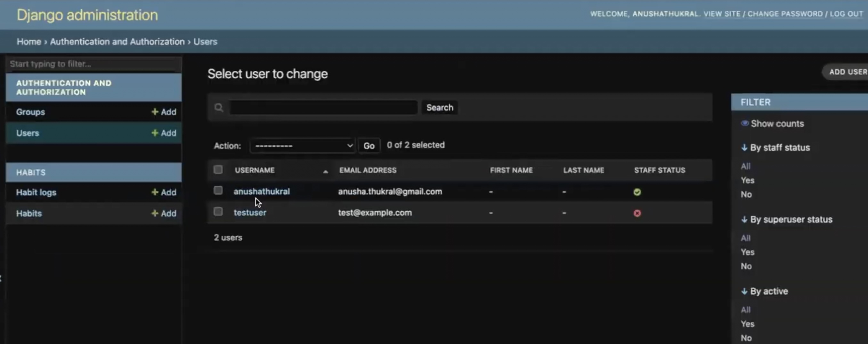Focus the user search input field

pos(323,108)
